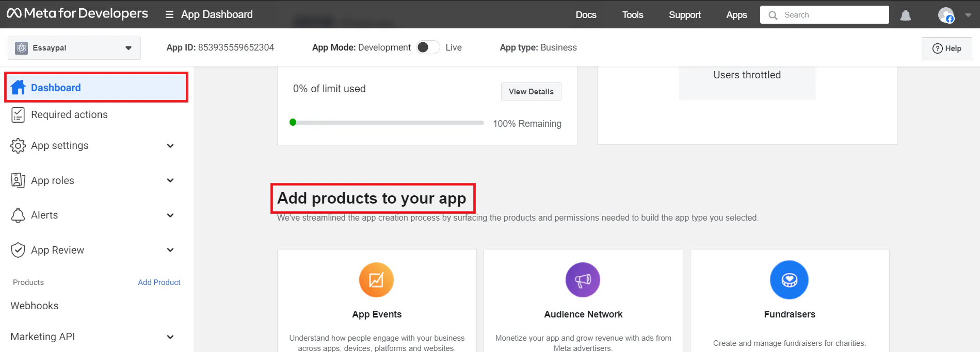Viewport: 980px width, 352px height.
Task: Click the search magnifier icon
Action: (773, 15)
